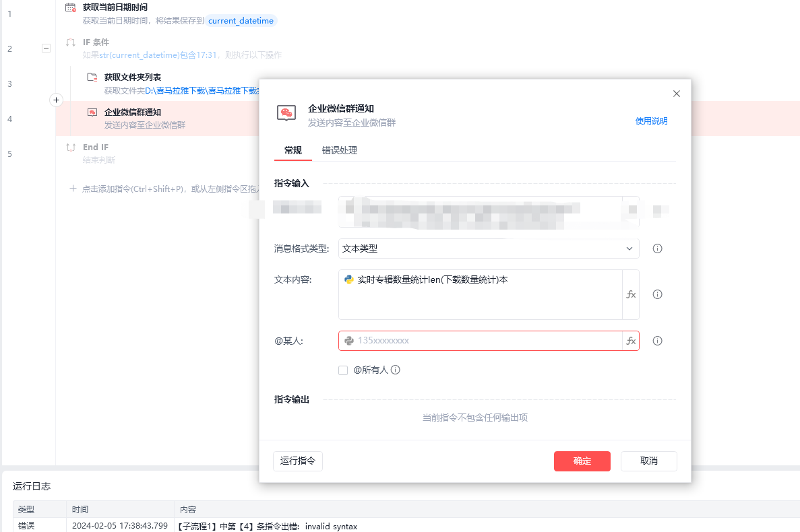This screenshot has height=532, width=800.
Task: Switch to the 常规 tab
Action: tap(293, 150)
